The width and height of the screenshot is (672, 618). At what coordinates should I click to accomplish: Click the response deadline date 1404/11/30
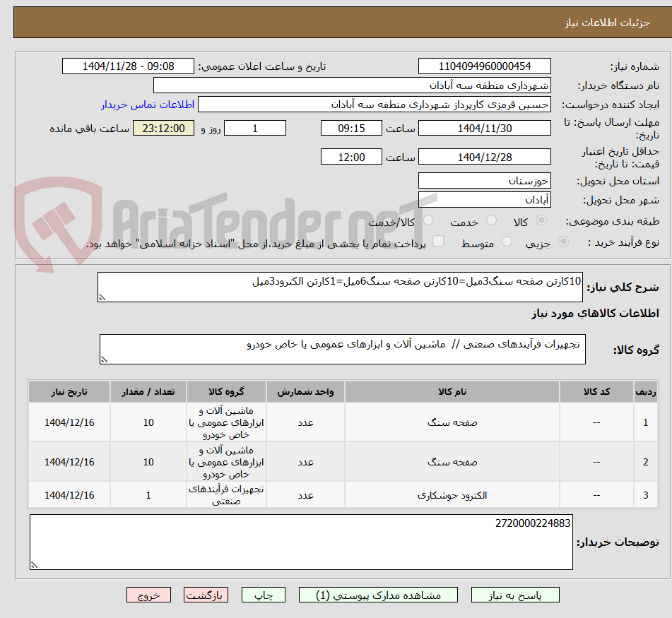click(484, 128)
